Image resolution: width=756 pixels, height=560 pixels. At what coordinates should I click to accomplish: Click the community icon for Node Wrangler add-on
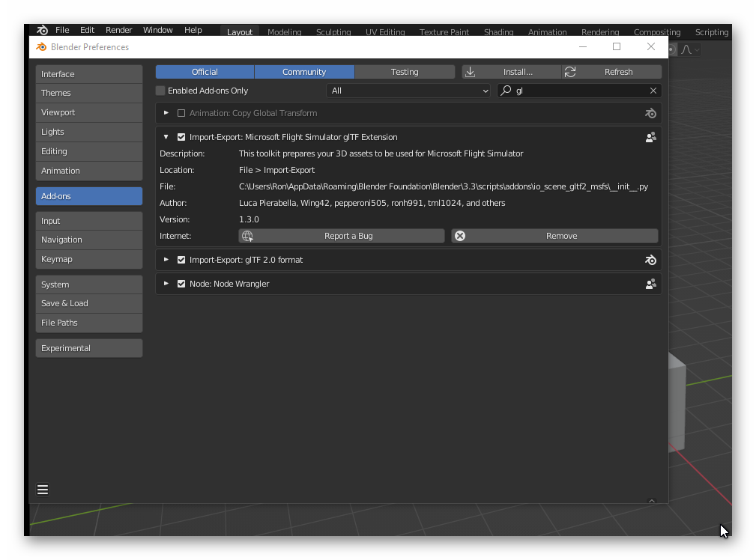click(650, 284)
